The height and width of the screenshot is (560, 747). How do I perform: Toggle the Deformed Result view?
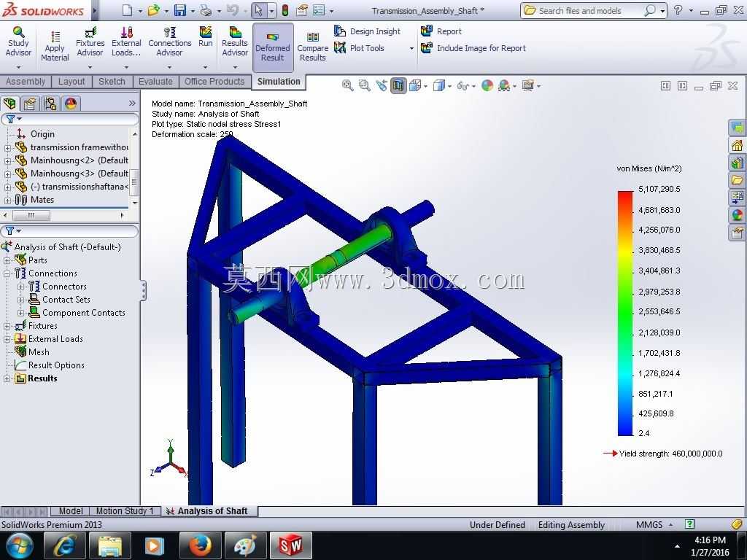pos(273,47)
